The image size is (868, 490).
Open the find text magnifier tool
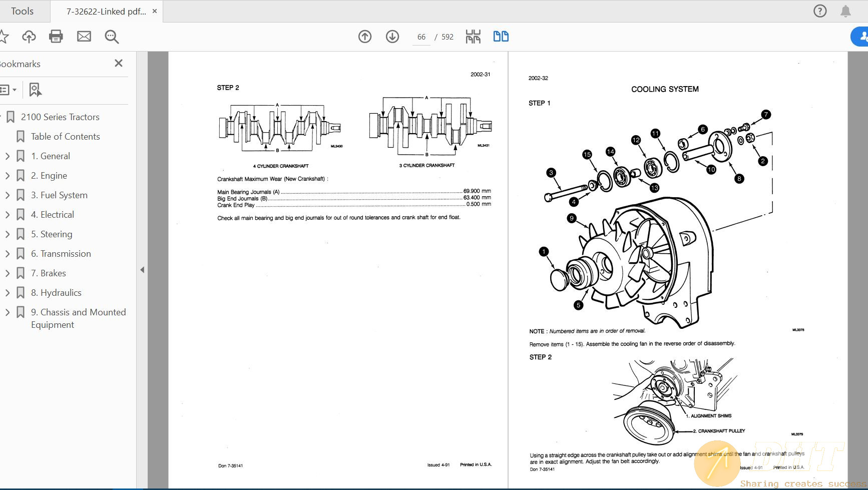point(111,37)
